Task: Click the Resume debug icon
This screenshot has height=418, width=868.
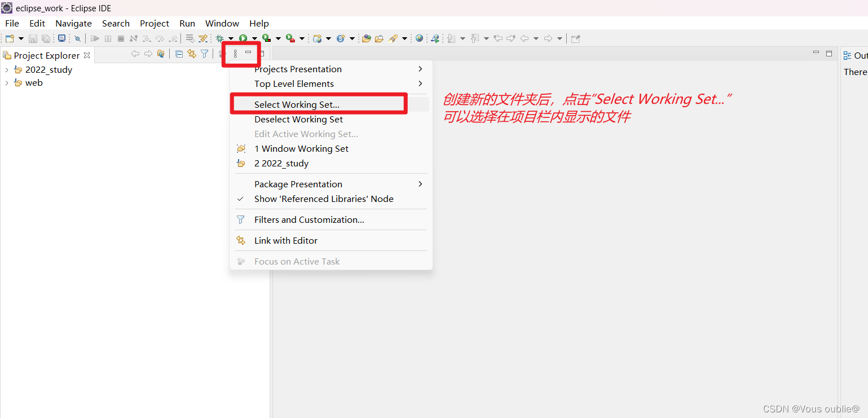Action: (95, 38)
